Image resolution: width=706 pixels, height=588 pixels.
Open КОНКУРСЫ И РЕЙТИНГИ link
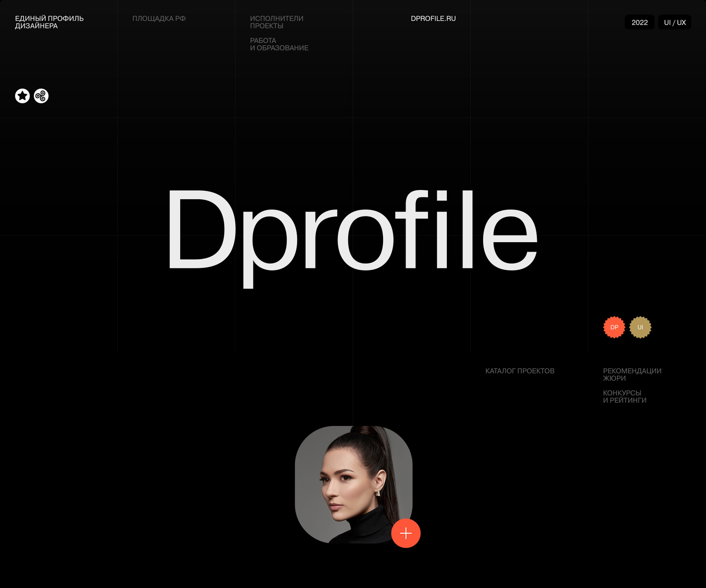624,397
